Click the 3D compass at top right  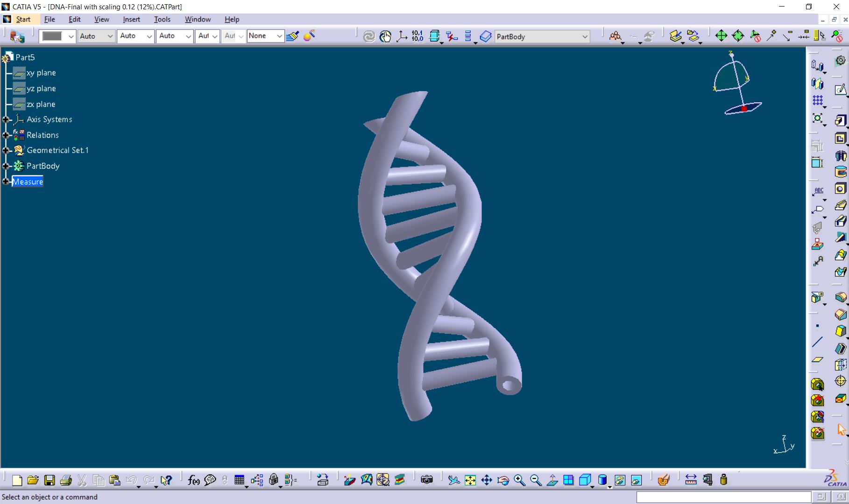(737, 83)
